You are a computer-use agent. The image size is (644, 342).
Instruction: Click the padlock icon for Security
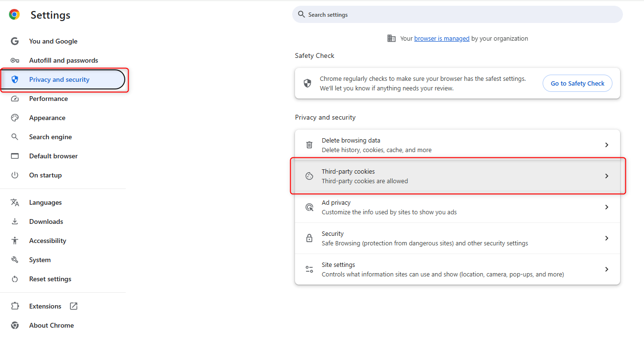coord(309,238)
